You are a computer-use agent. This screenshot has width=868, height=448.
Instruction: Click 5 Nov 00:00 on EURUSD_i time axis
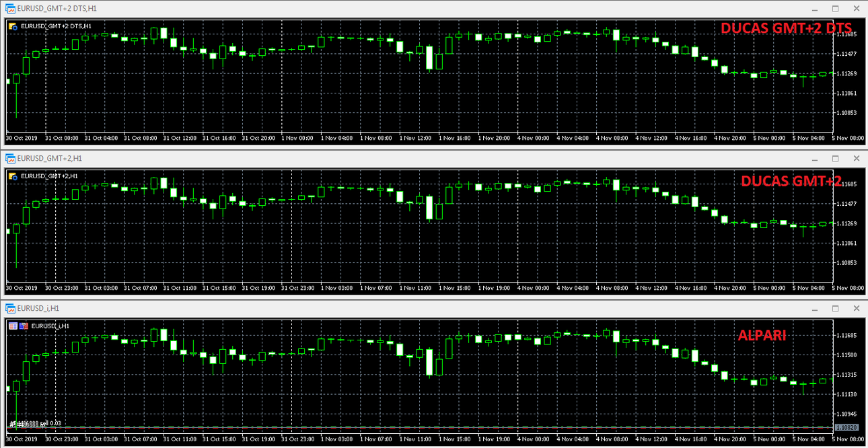point(770,438)
